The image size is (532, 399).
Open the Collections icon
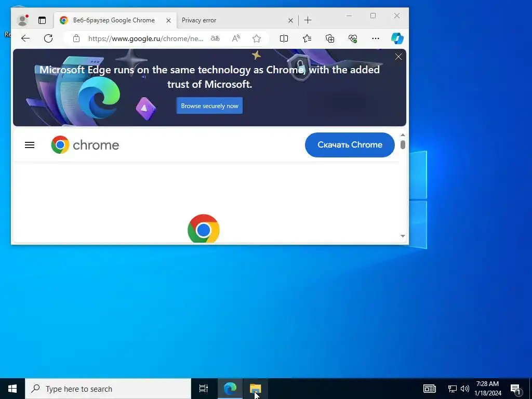[330, 38]
